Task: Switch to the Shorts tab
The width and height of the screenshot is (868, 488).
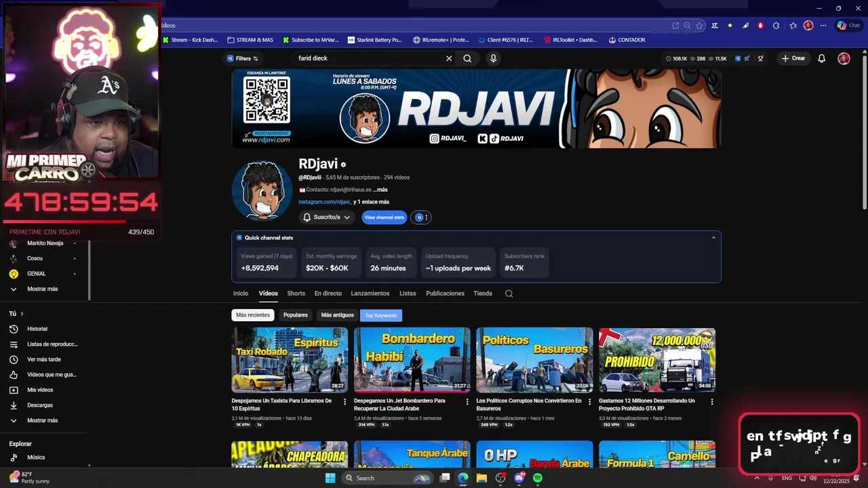Action: point(296,293)
